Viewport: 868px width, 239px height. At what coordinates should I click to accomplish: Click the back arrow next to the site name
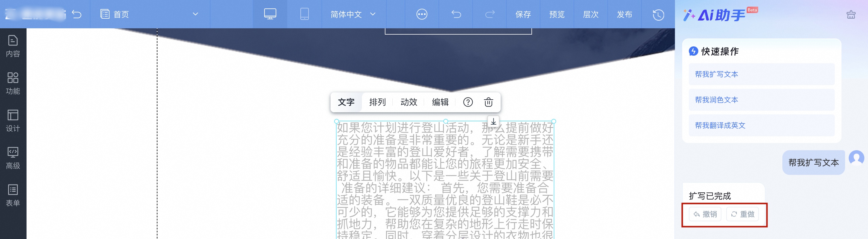tap(77, 14)
